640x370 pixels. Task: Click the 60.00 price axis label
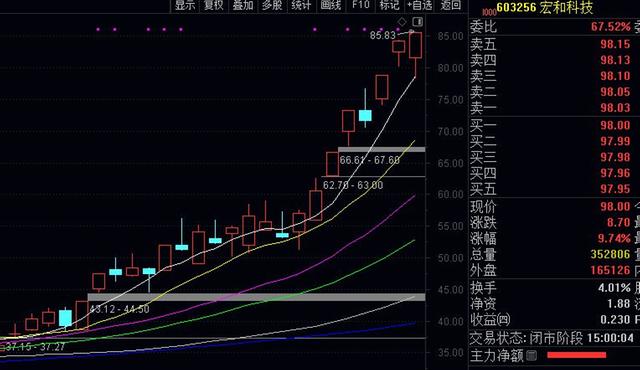coord(451,195)
